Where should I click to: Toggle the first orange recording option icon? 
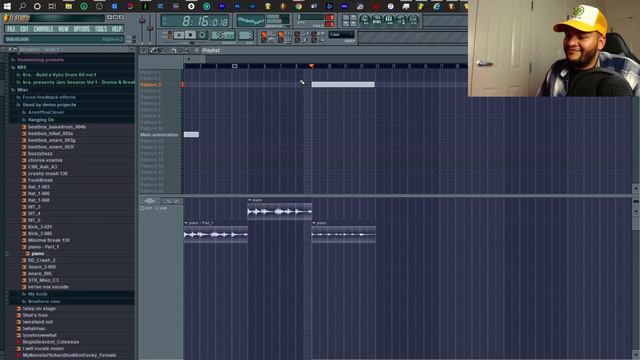tap(264, 35)
